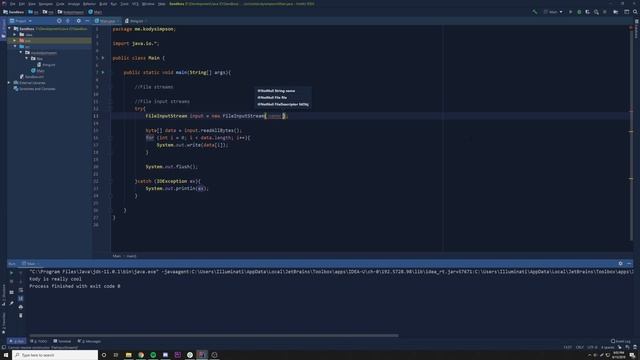Click the Main class breadcrumb in navigation bar
The width and height of the screenshot is (640, 360).
click(x=95, y=12)
